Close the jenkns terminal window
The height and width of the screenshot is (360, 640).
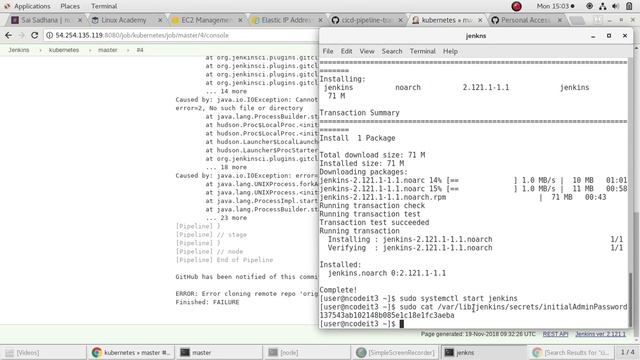tap(625, 36)
